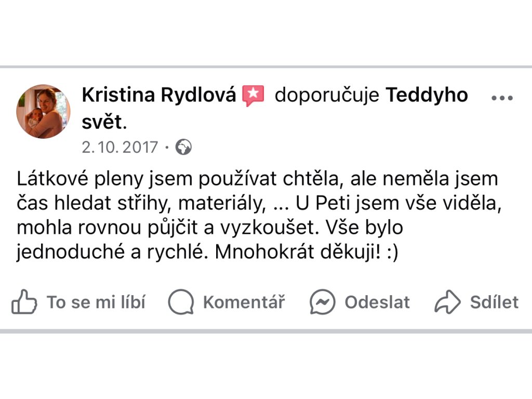The width and height of the screenshot is (532, 399).
Task: Click the Messenger send icon
Action: point(322,302)
